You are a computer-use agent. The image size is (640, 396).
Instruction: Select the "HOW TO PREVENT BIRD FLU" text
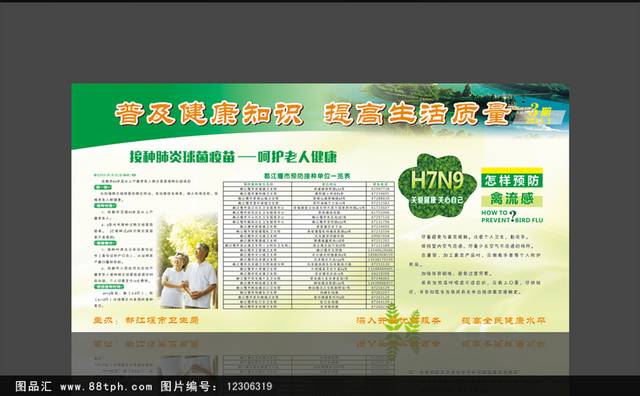click(512, 216)
